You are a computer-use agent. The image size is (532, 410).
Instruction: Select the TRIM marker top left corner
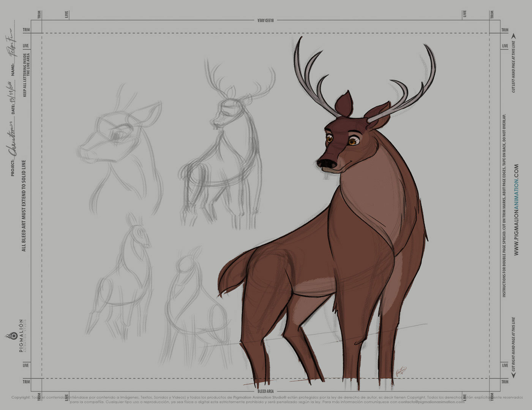[38, 14]
